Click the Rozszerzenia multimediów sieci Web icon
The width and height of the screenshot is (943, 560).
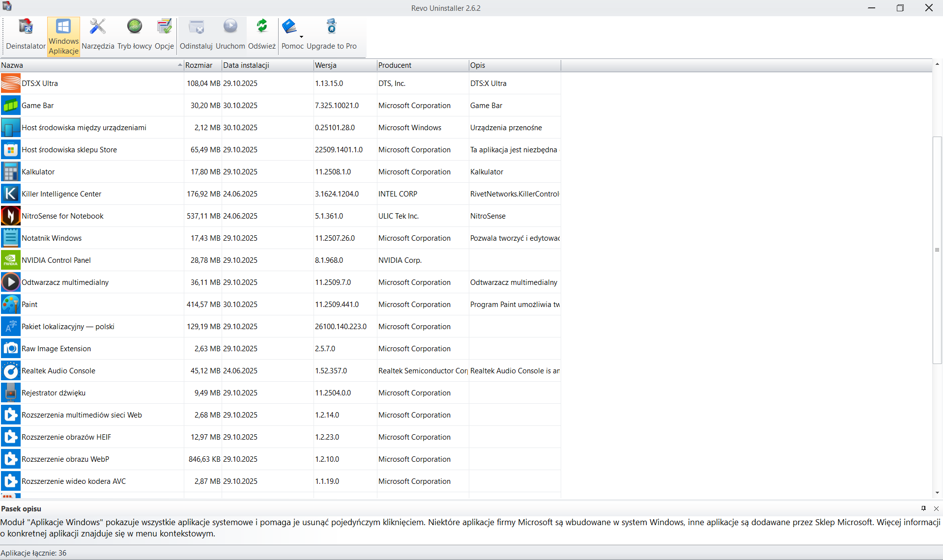click(10, 415)
